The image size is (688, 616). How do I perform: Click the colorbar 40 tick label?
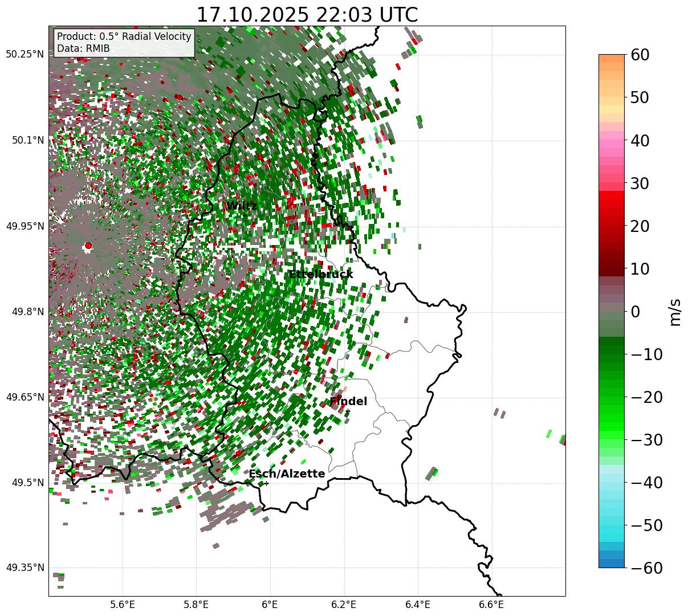[640, 140]
